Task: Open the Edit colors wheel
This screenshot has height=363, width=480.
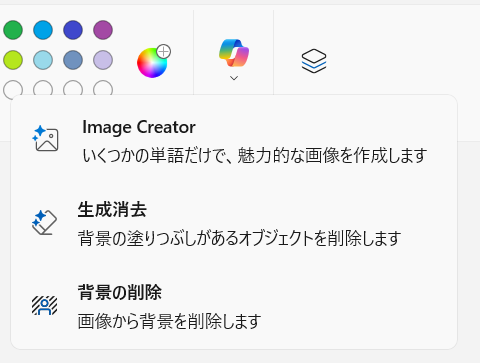Action: click(x=153, y=62)
